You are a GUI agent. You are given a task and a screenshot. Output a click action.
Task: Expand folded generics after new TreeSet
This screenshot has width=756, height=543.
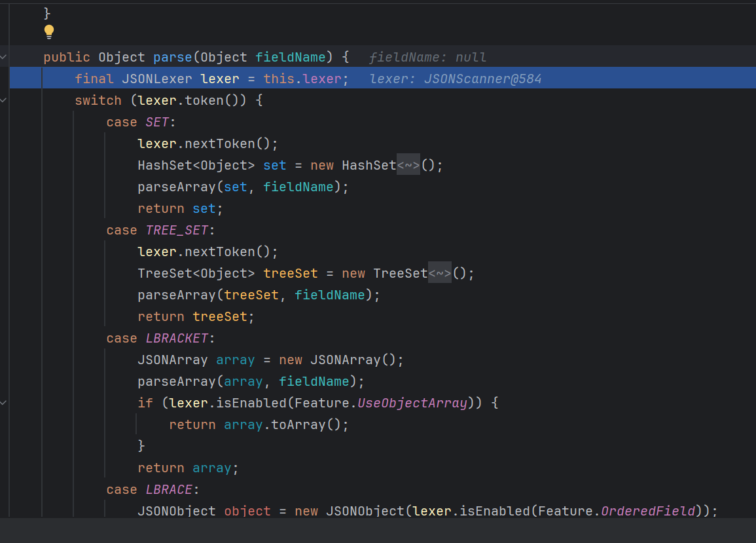tap(440, 274)
